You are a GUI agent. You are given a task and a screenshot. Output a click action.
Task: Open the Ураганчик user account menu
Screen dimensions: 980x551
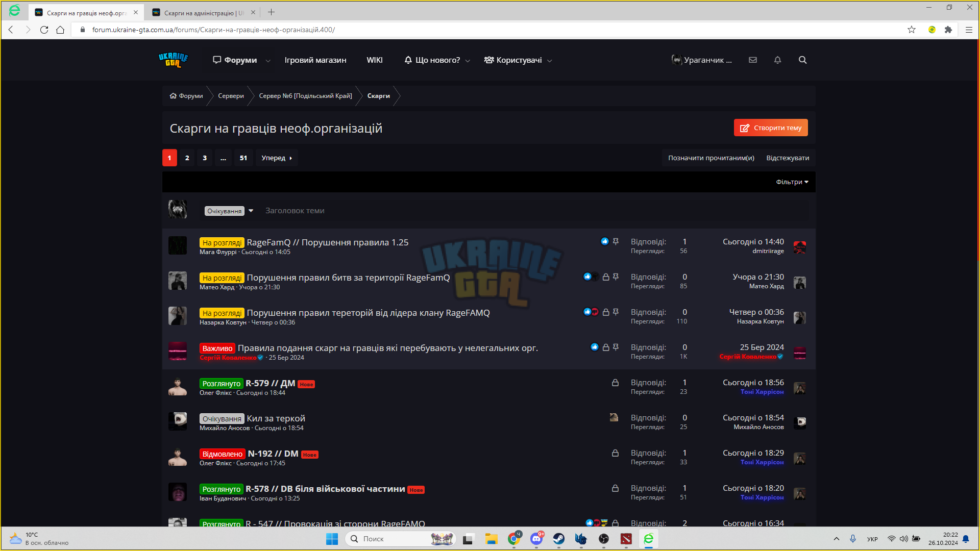pos(701,60)
